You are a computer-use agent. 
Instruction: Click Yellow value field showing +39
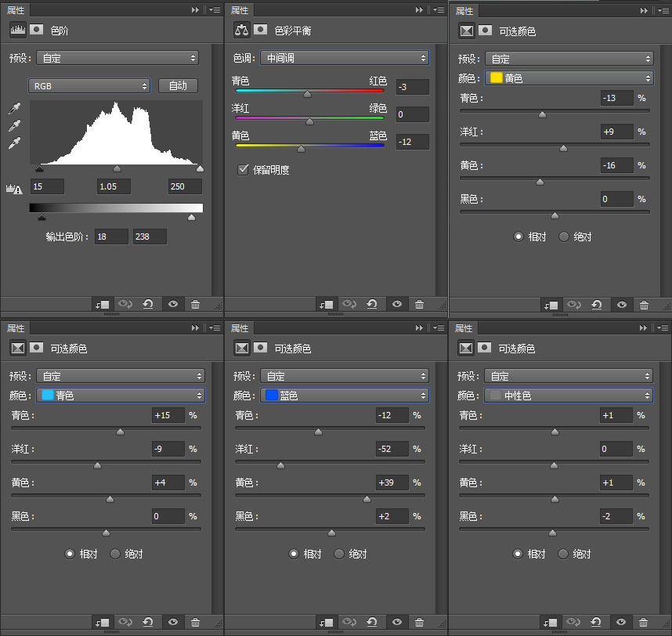[x=392, y=482]
